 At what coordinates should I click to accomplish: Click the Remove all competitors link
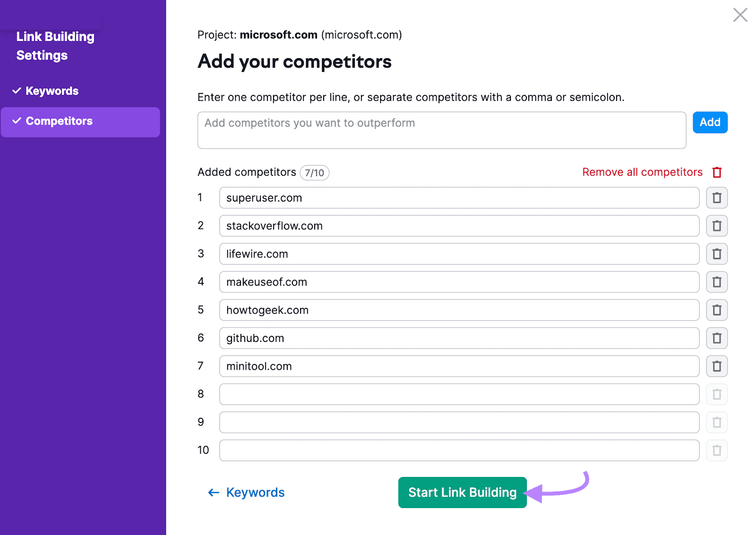tap(641, 172)
